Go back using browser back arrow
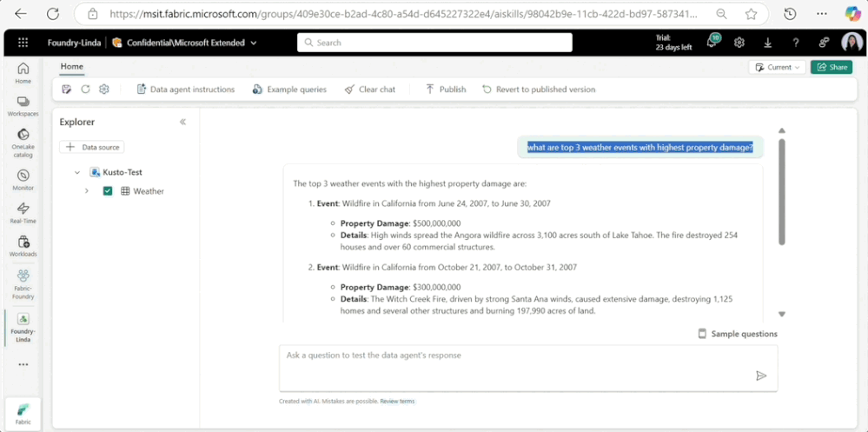Screen dimensions: 868x432 [x=21, y=14]
